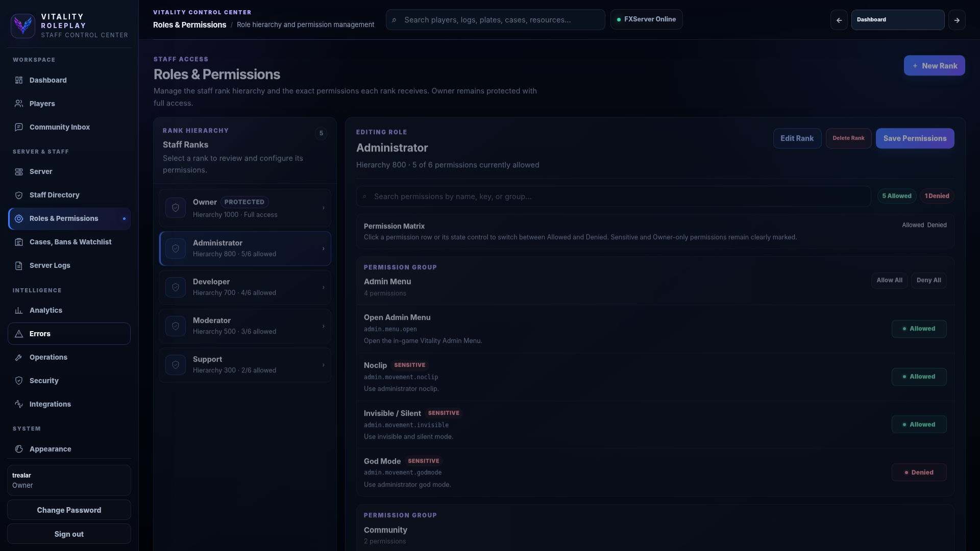Focus the search permissions input field

614,196
